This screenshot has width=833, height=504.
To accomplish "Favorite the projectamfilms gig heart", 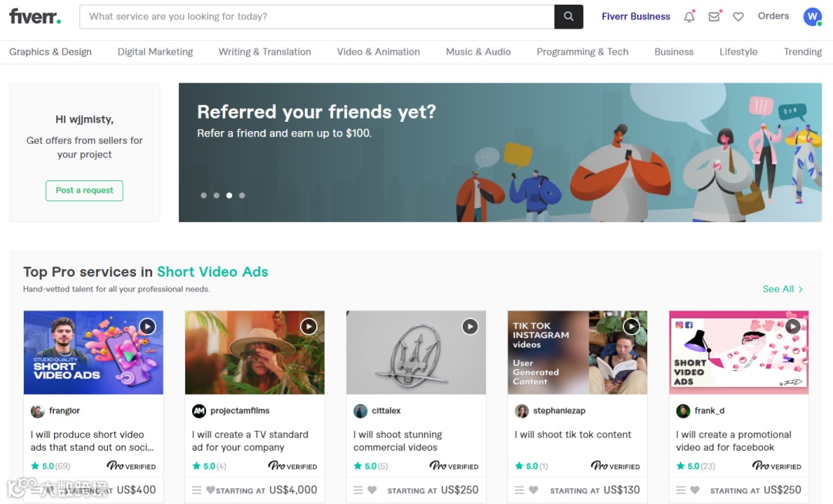I will pyautogui.click(x=211, y=490).
